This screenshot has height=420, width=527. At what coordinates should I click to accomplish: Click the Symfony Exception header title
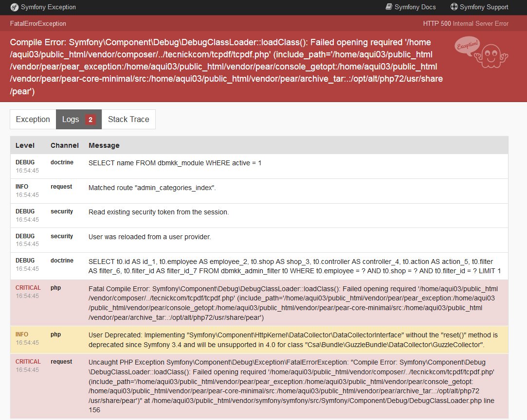[x=48, y=7]
